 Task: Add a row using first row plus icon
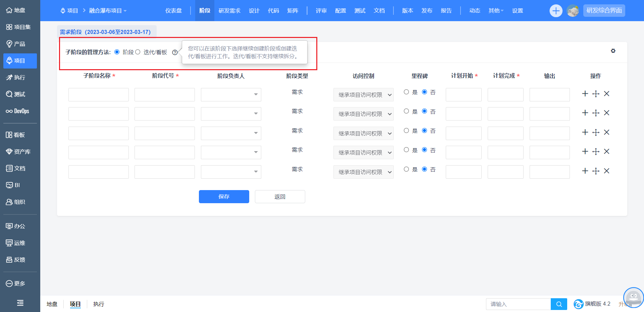pyautogui.click(x=585, y=94)
